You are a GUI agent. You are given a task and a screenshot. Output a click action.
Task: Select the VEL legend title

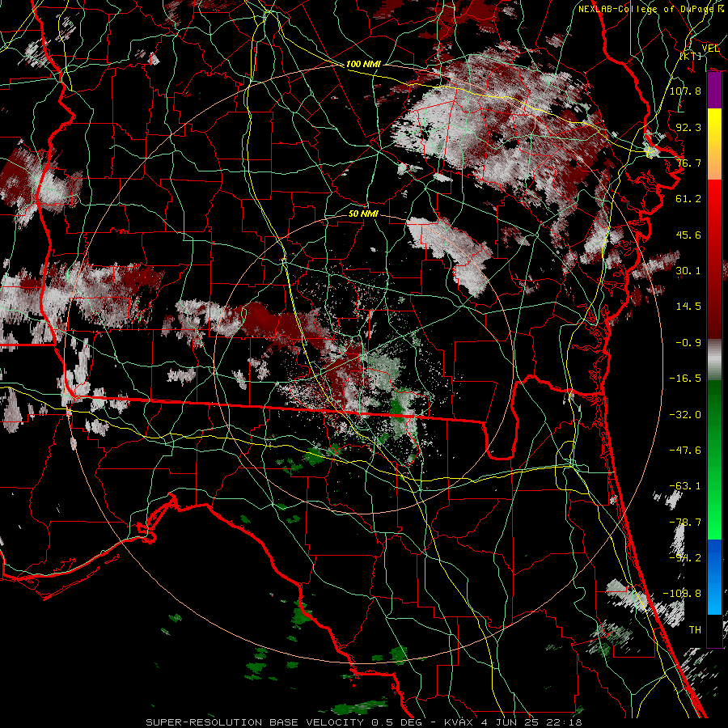point(710,49)
